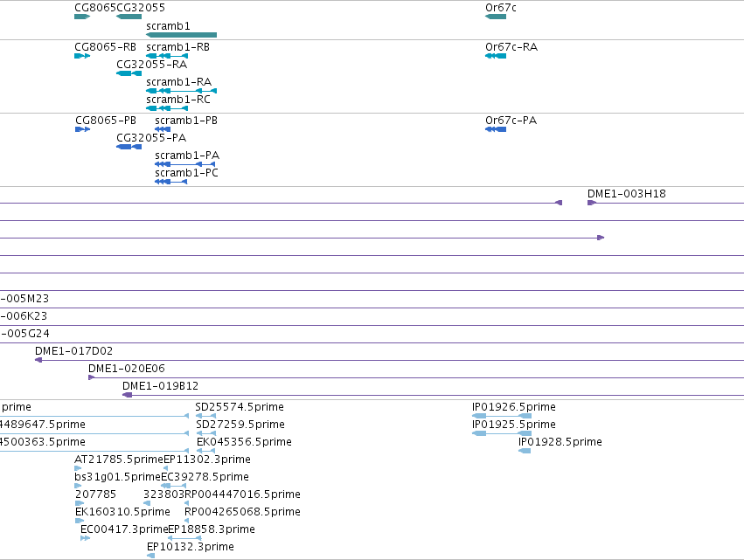Click the CG8065-RB transcript glyph
This screenshot has height=560, width=744.
82,56
